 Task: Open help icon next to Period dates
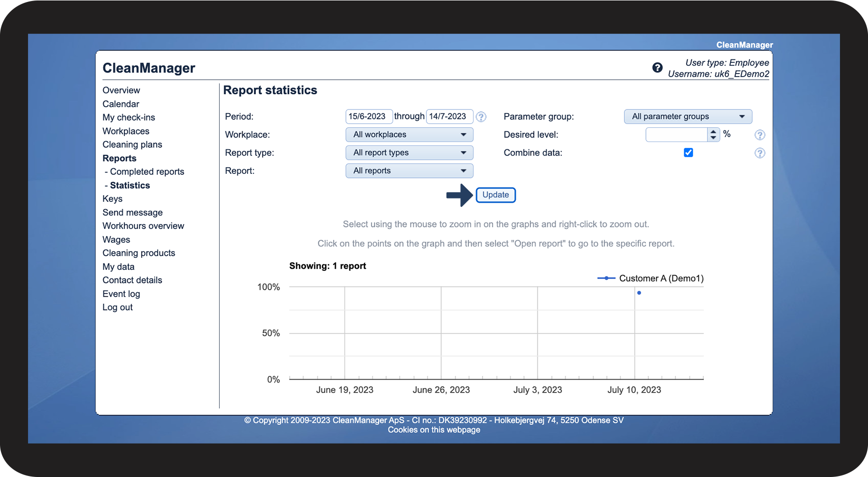pos(481,117)
